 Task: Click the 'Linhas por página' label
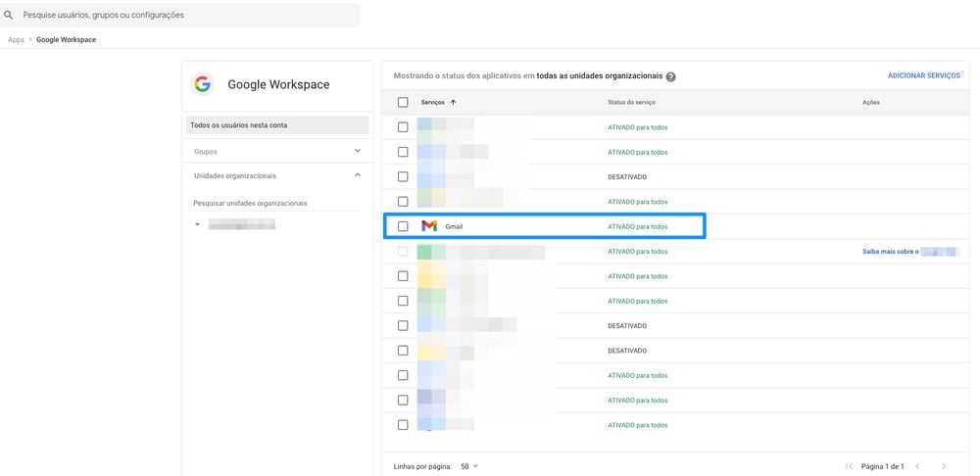(x=422, y=466)
